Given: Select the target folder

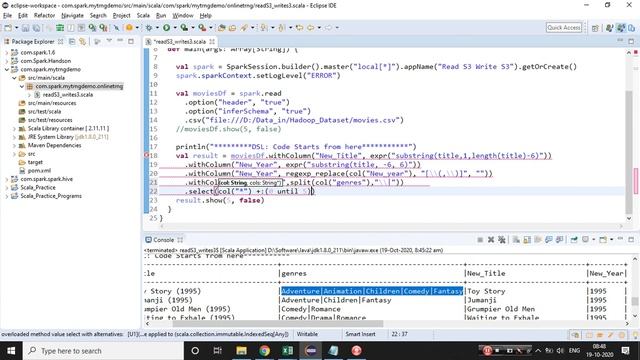Looking at the screenshot, I should (35, 162).
